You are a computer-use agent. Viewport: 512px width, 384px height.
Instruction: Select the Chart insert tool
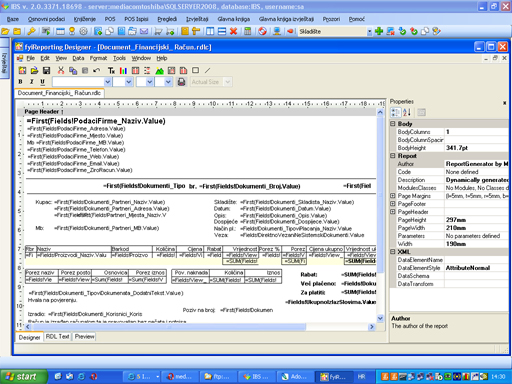pos(123,70)
